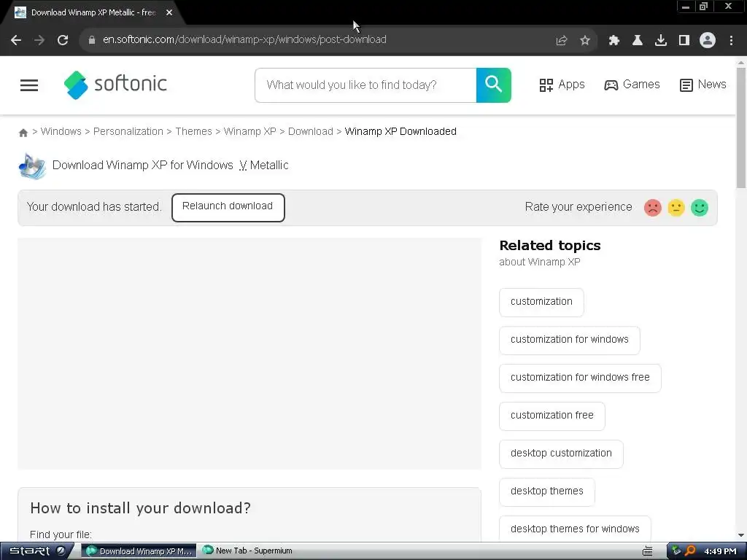Viewport: 747px width, 560px height.
Task: Click the page vertical scrollbar thumb
Action: click(x=741, y=128)
